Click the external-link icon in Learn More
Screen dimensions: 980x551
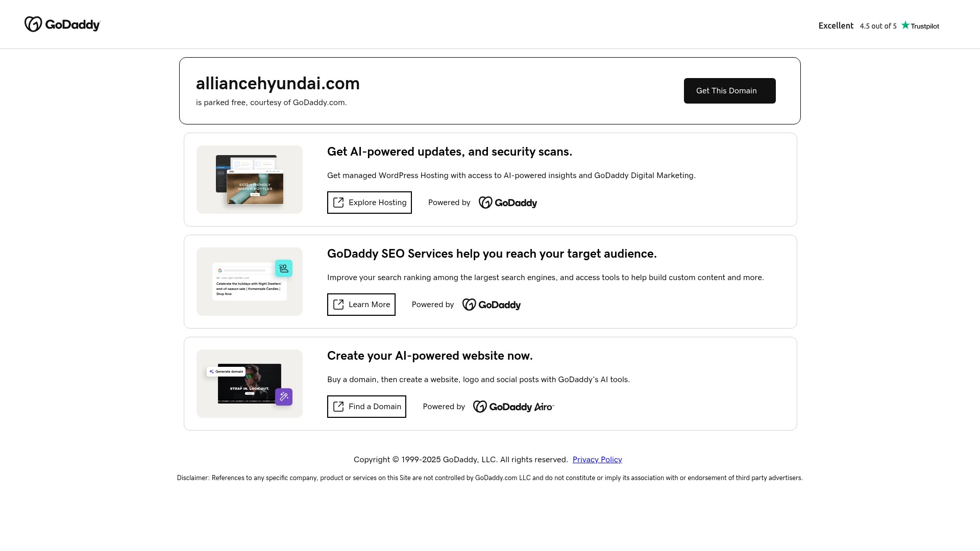[338, 305]
